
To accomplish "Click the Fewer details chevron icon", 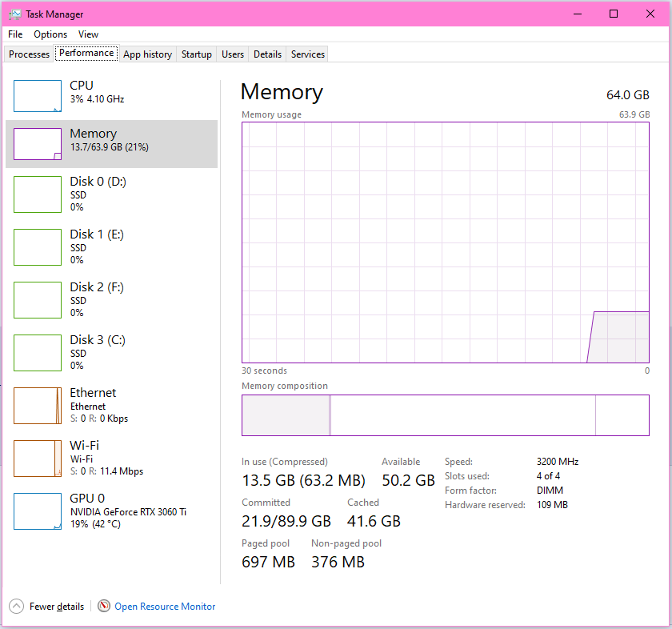I will pyautogui.click(x=16, y=607).
